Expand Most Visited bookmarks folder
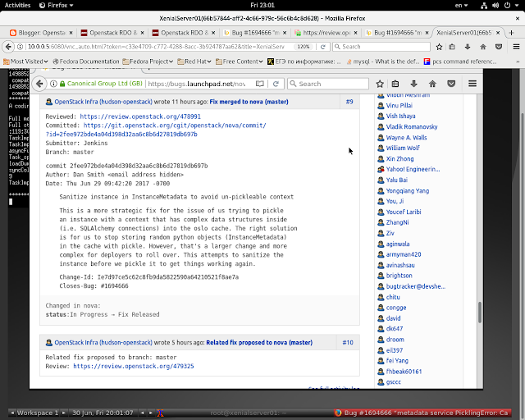This screenshot has height=420, width=525. 25,62
